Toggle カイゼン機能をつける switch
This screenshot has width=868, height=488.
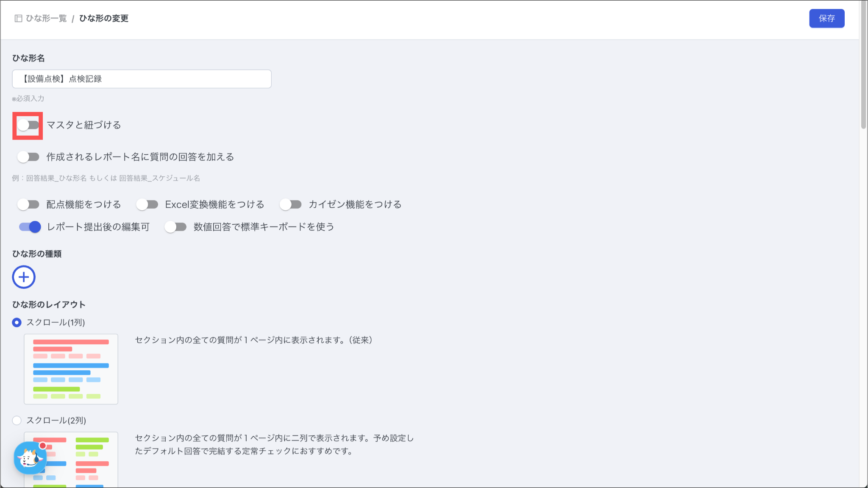click(290, 204)
